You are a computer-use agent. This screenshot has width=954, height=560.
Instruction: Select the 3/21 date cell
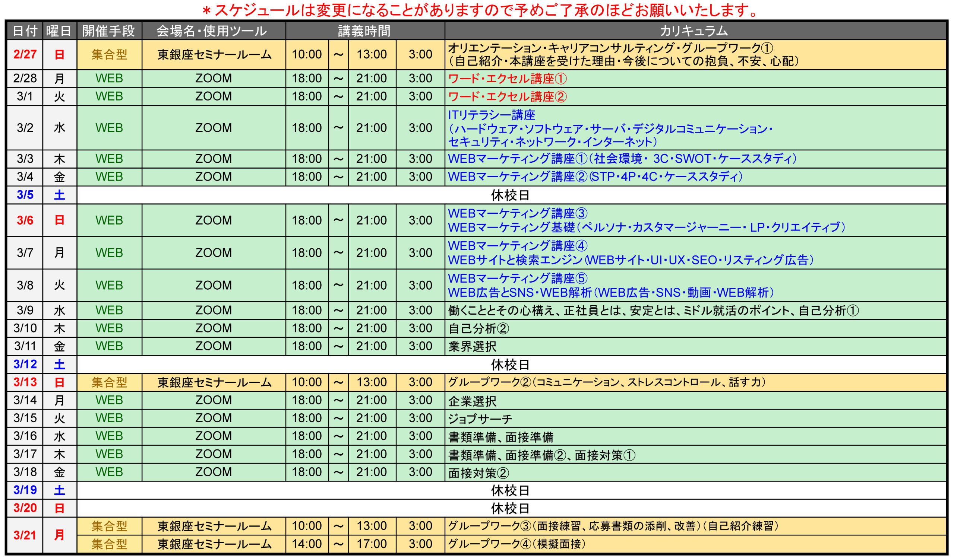pos(25,535)
